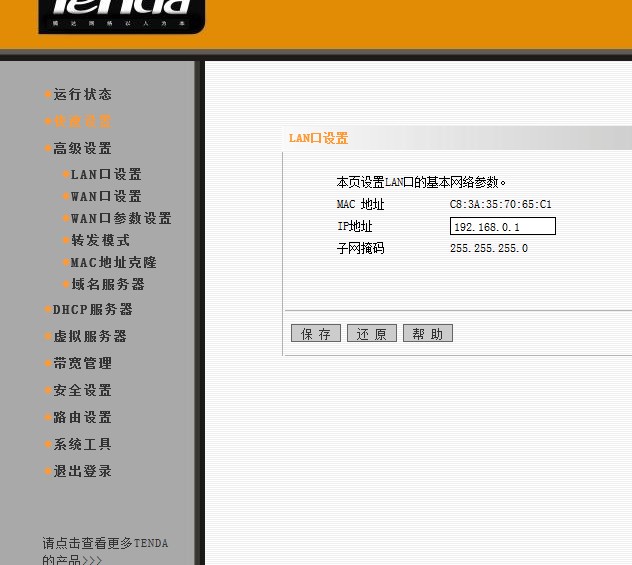The image size is (632, 565).
Task: Expand DHCP服务器 in the sidebar
Action: click(93, 310)
